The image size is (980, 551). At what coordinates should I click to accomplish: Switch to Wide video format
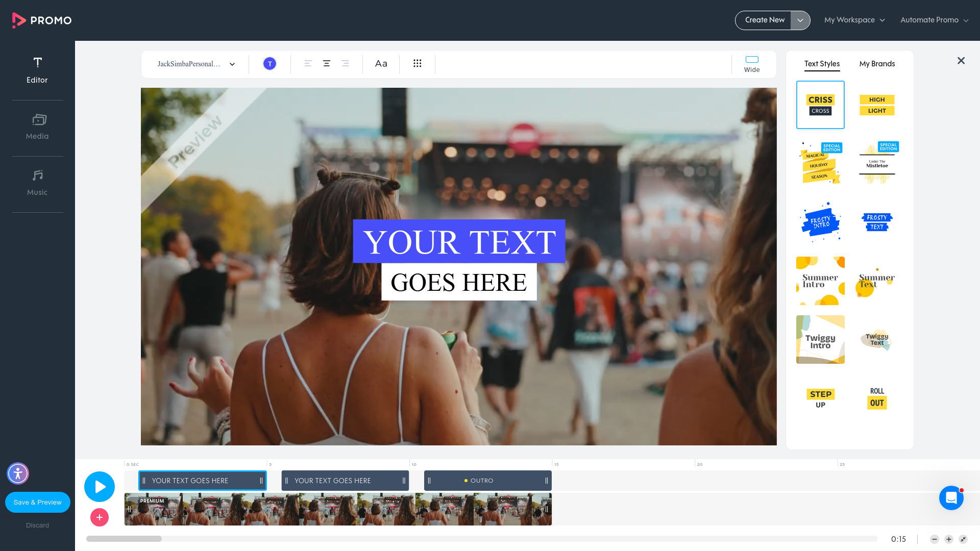pyautogui.click(x=752, y=64)
